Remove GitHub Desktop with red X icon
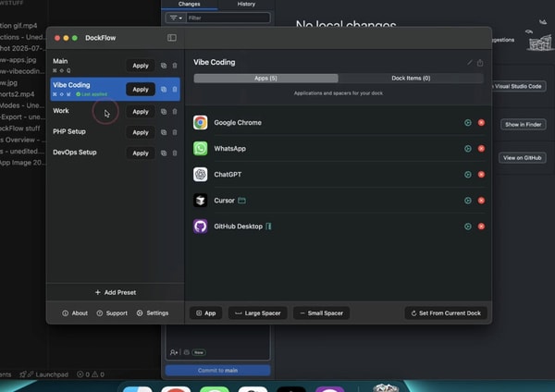555x392 pixels. [481, 227]
